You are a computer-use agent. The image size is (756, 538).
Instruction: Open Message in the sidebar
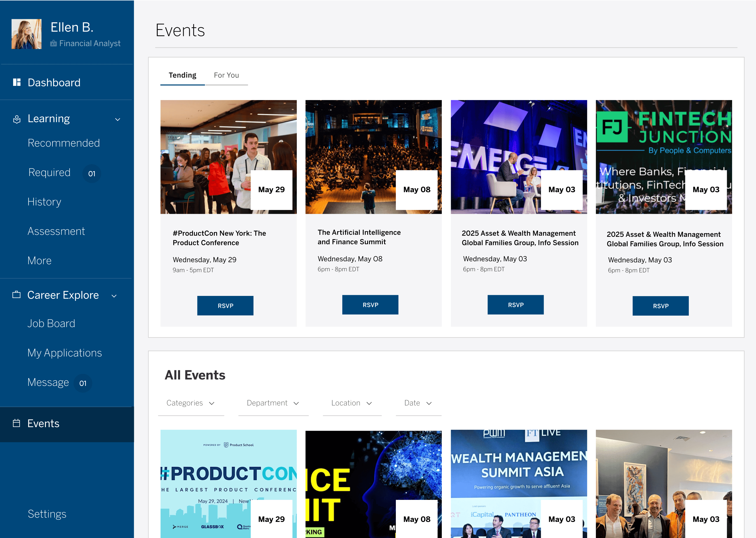(48, 382)
